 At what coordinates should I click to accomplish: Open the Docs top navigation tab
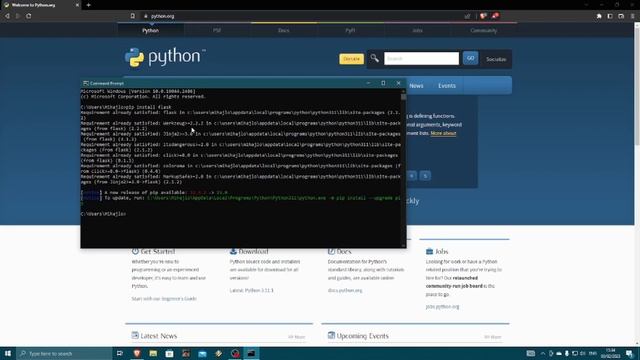(284, 30)
